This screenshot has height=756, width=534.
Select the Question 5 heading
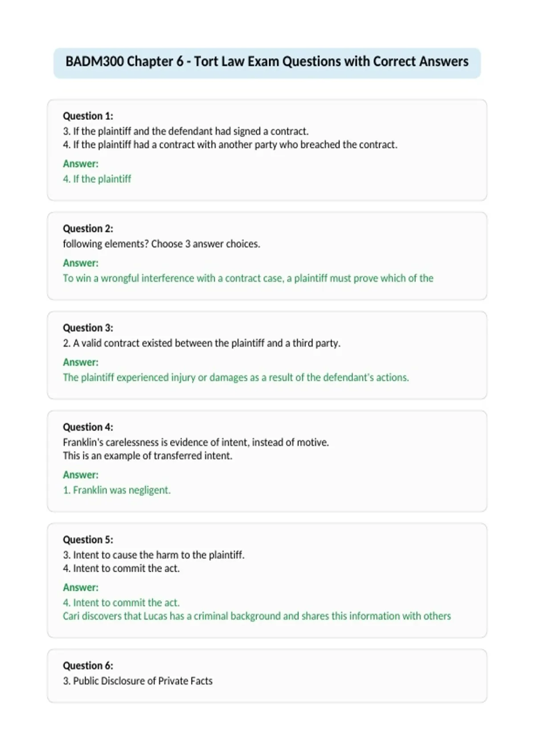coord(88,539)
